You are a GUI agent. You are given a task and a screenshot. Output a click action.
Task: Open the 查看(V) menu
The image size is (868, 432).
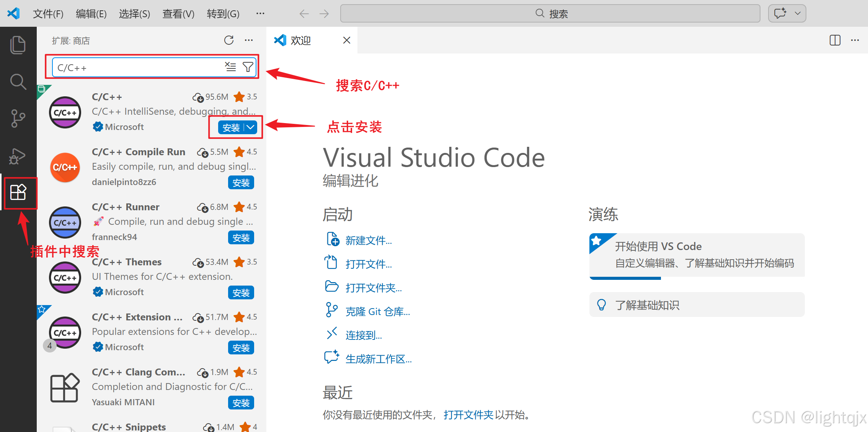point(178,14)
